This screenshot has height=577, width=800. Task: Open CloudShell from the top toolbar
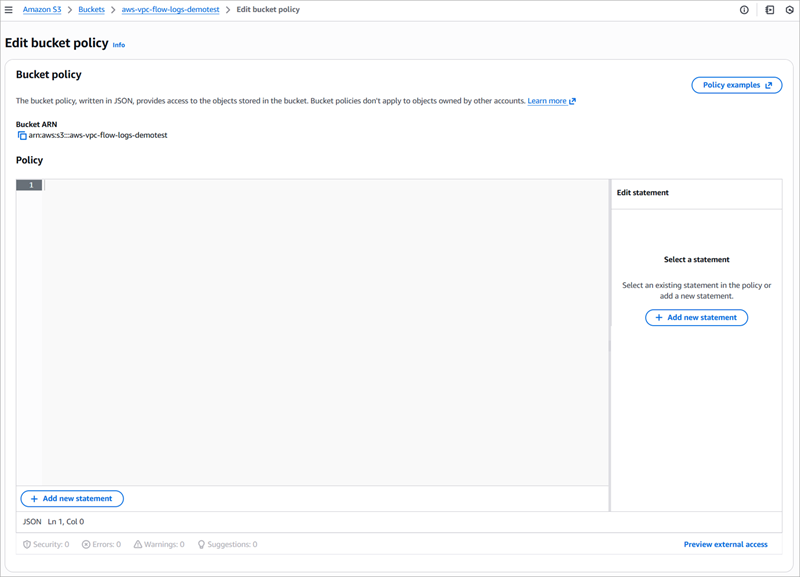click(767, 9)
